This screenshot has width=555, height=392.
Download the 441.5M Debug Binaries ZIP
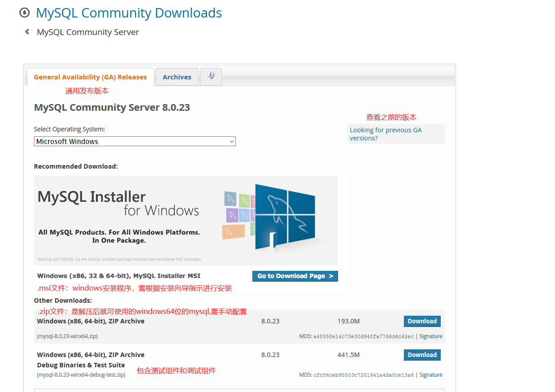[x=422, y=355]
